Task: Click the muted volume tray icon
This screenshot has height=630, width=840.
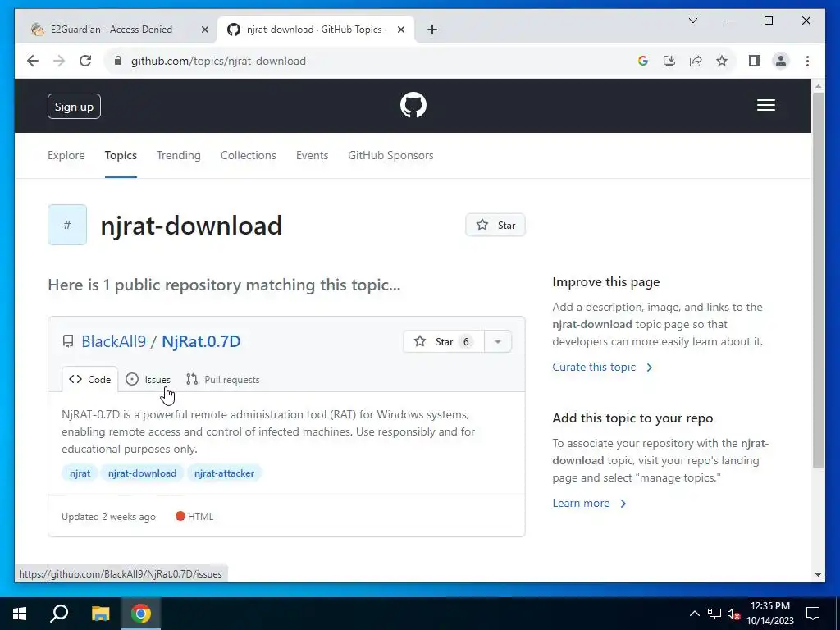Action: point(733,614)
